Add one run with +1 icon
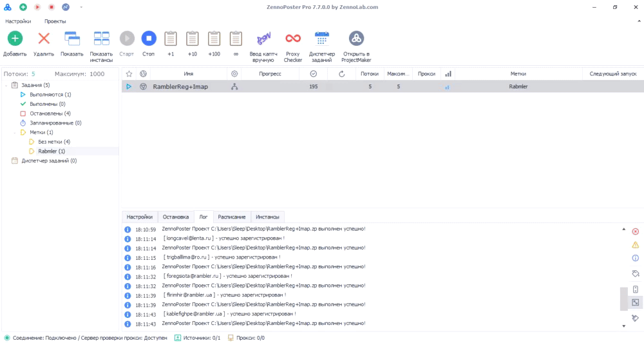This screenshot has width=644, height=343. coord(171,39)
